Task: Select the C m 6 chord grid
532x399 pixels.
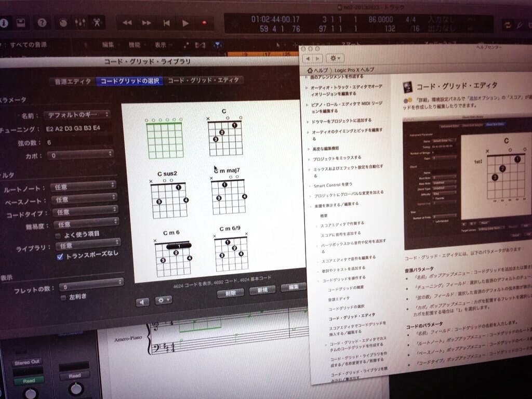Action: 173,253
